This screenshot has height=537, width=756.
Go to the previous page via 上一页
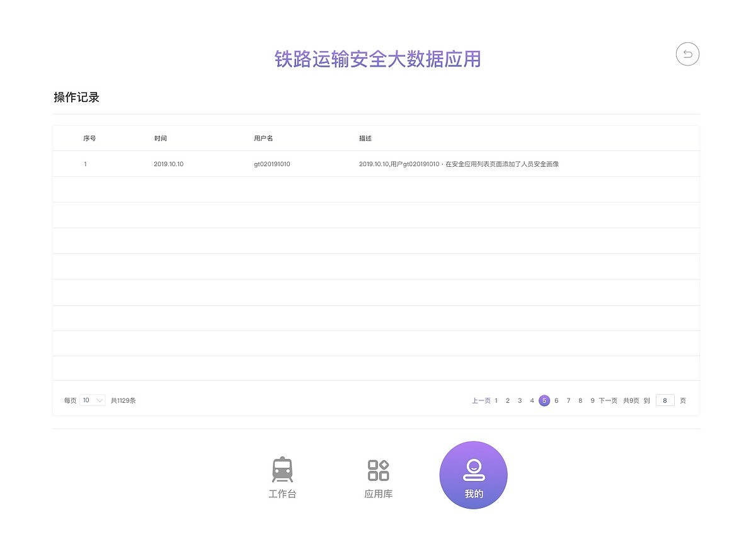coord(481,400)
